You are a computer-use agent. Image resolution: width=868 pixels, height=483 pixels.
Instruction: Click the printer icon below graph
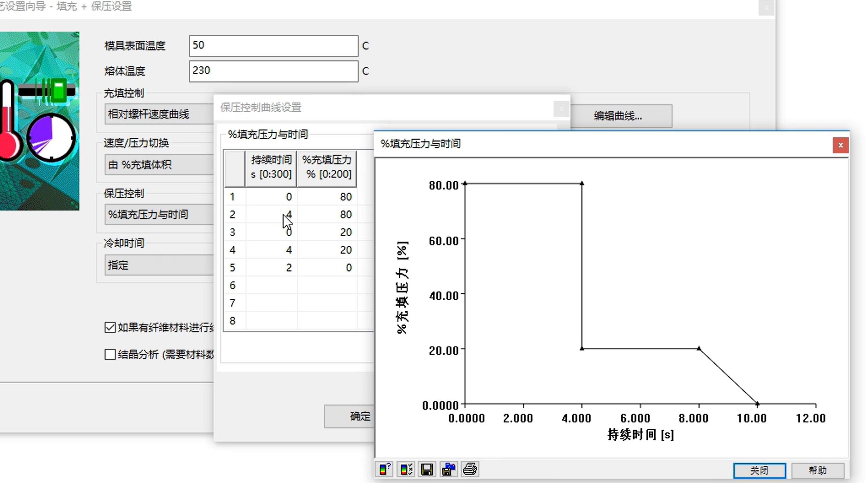coord(470,469)
